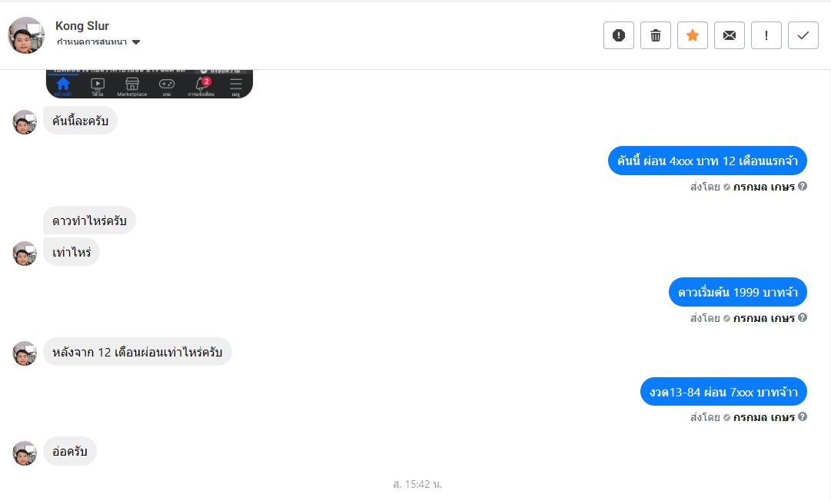This screenshot has height=504, width=831.
Task: Click the help icon under the 1999 message
Action: click(x=803, y=317)
